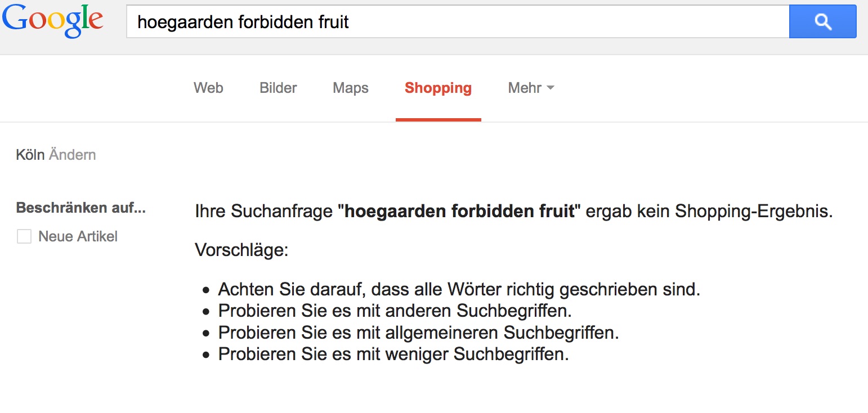Click the Beschränken auf... heading
868x413 pixels.
tap(80, 208)
